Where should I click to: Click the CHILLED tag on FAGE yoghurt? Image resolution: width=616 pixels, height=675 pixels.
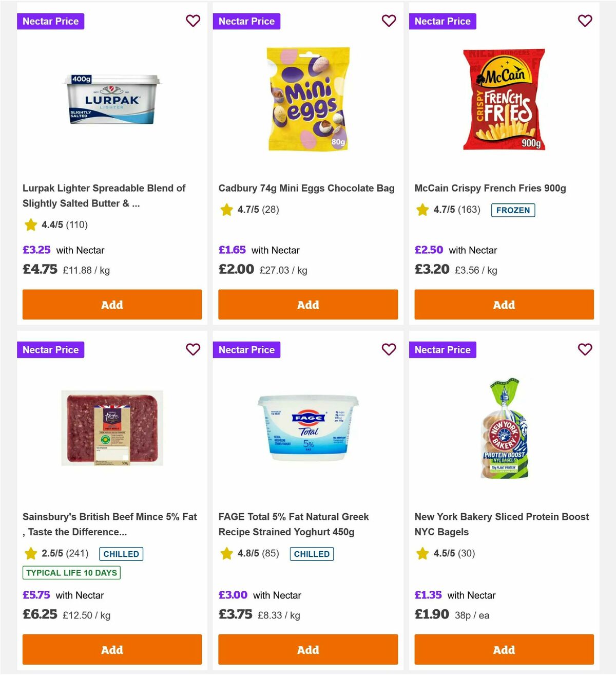(312, 554)
